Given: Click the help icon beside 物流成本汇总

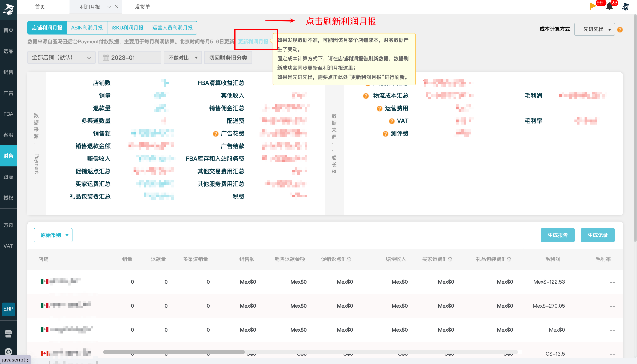Looking at the screenshot, I should pos(366,96).
